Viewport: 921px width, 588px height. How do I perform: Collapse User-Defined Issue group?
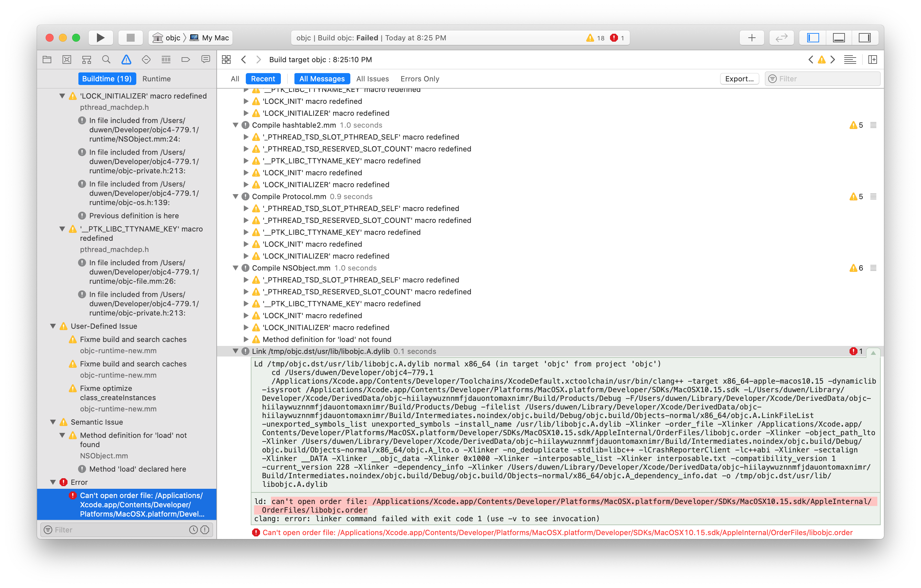(53, 326)
